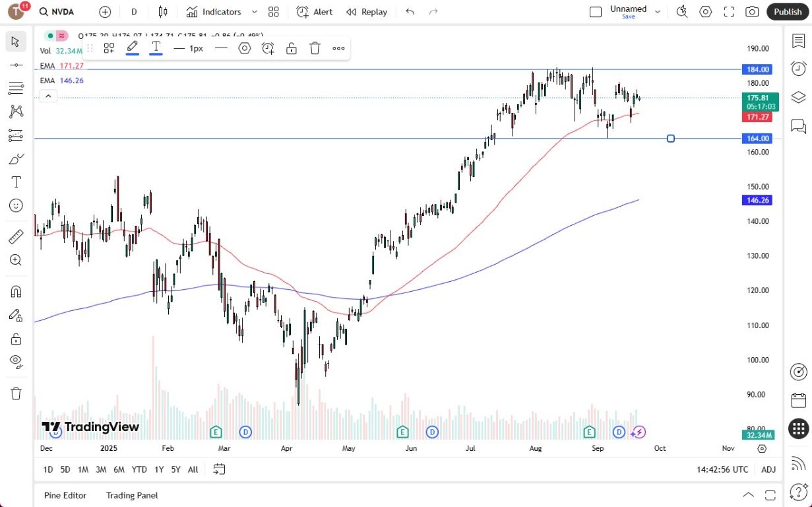This screenshot has height=507, width=812.
Task: Select the Text drawing tool
Action: coord(15,182)
